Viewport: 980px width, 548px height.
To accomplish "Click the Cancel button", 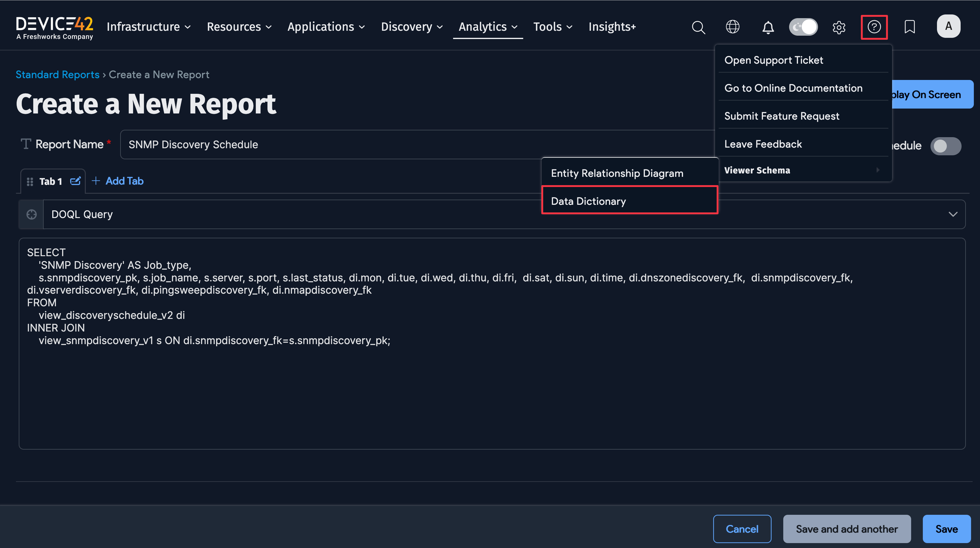I will click(742, 529).
